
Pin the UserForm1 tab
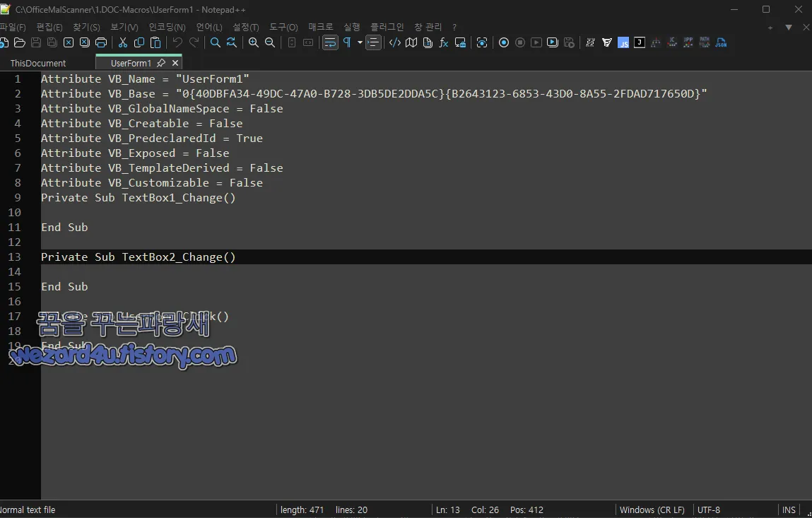click(x=161, y=63)
